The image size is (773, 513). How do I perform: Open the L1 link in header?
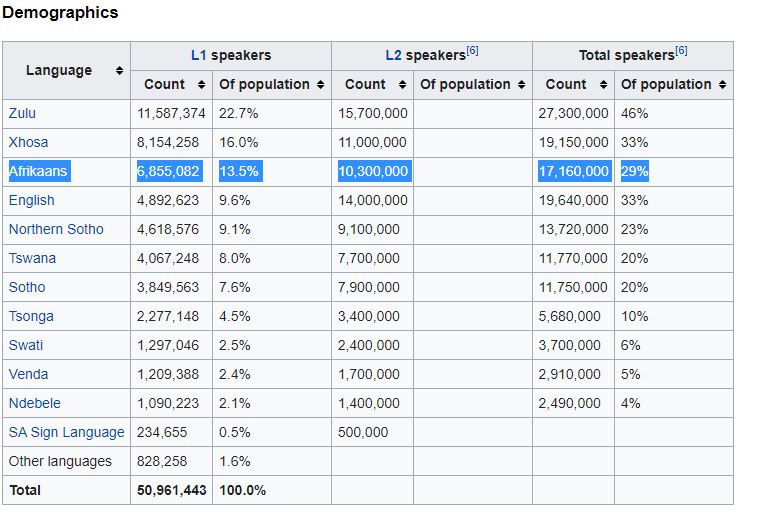click(x=199, y=55)
